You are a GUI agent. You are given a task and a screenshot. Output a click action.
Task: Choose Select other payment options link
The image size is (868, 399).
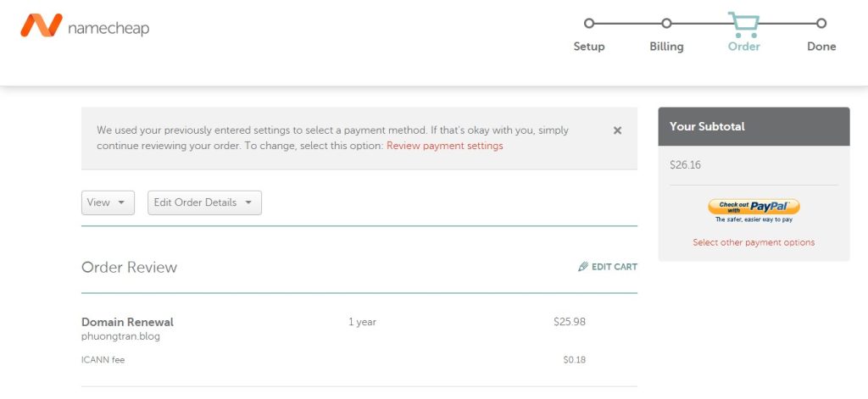point(754,242)
